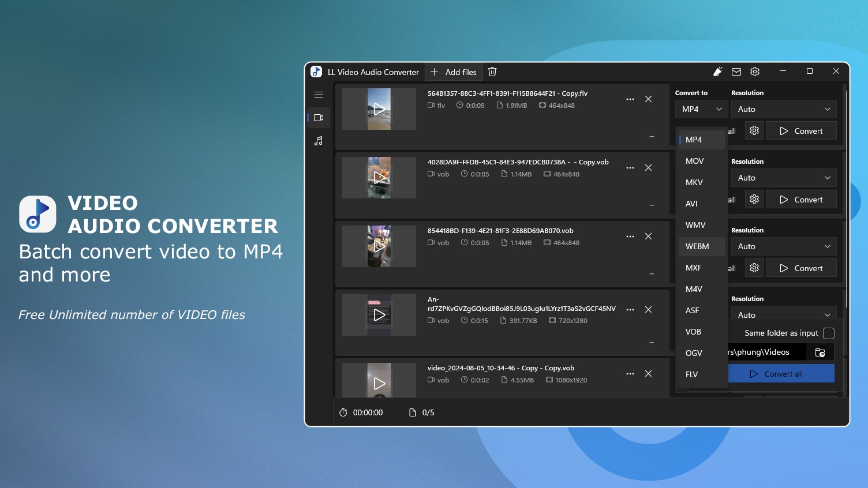The height and width of the screenshot is (488, 868).
Task: Remove the video_2024-08-05 file with X
Action: click(x=649, y=374)
